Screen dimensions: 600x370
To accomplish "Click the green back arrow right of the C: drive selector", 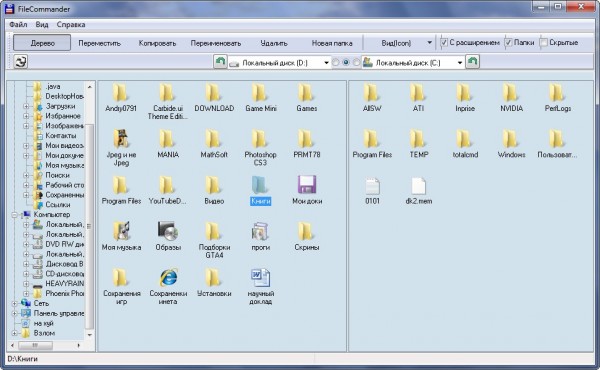I will coord(472,62).
